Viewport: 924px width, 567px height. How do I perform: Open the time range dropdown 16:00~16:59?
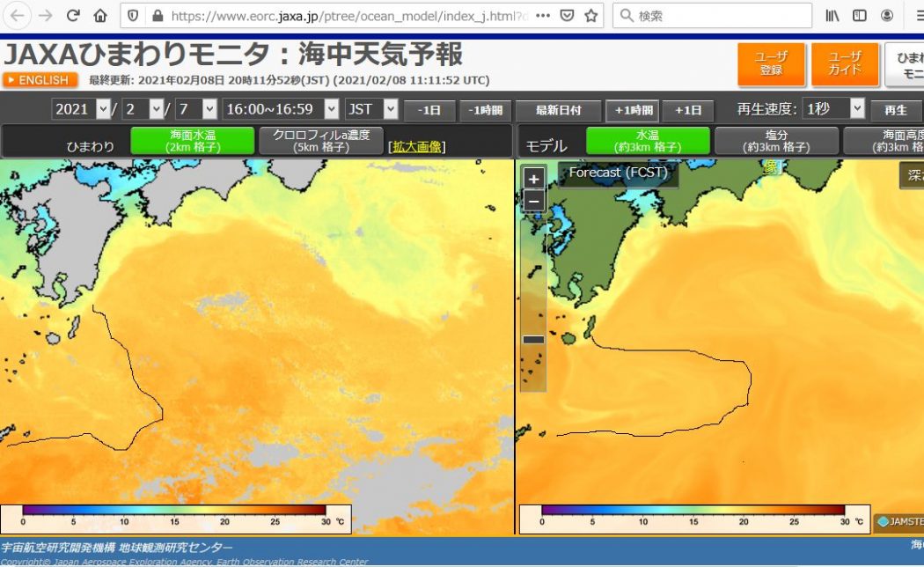pyautogui.click(x=281, y=109)
